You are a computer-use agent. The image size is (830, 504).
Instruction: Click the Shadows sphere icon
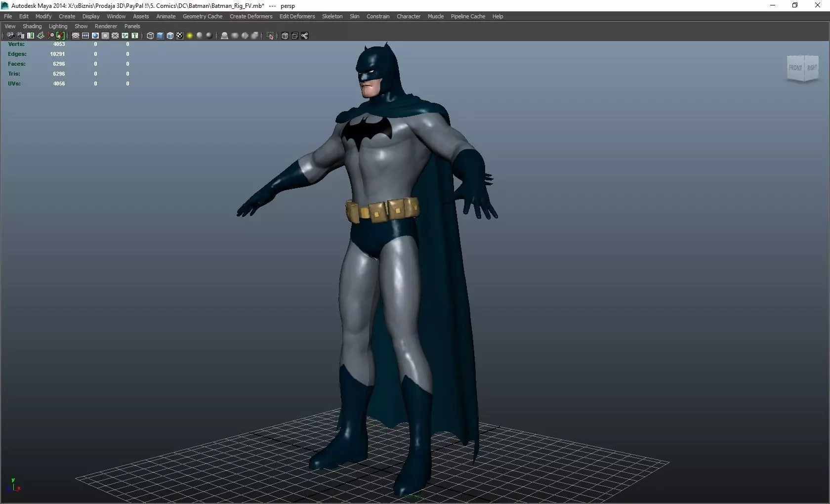pyautogui.click(x=200, y=36)
